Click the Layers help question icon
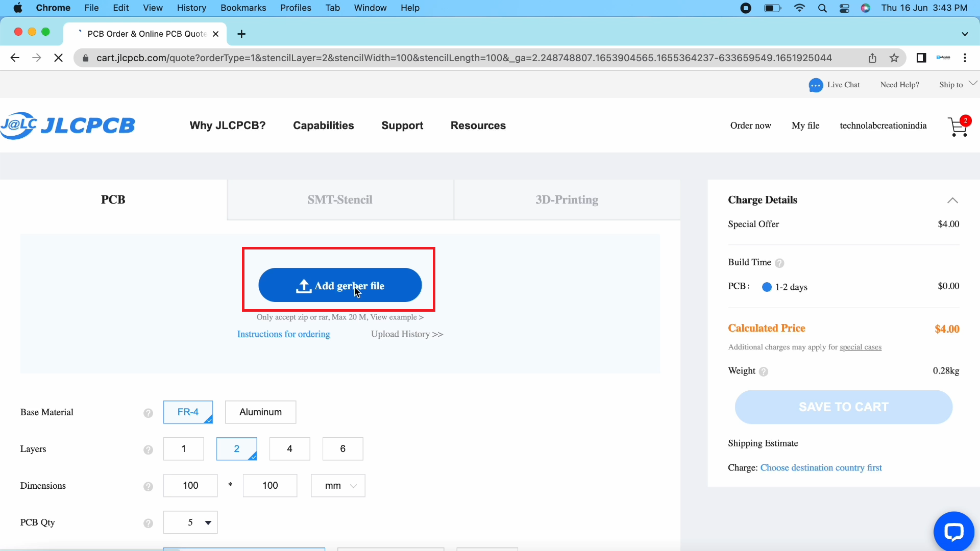Viewport: 980px width, 551px height. point(148,449)
